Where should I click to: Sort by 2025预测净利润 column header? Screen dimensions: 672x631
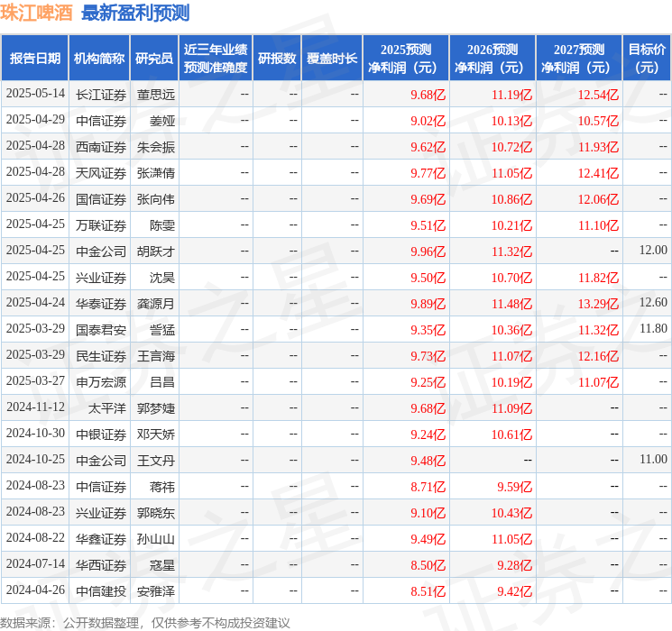(406, 59)
